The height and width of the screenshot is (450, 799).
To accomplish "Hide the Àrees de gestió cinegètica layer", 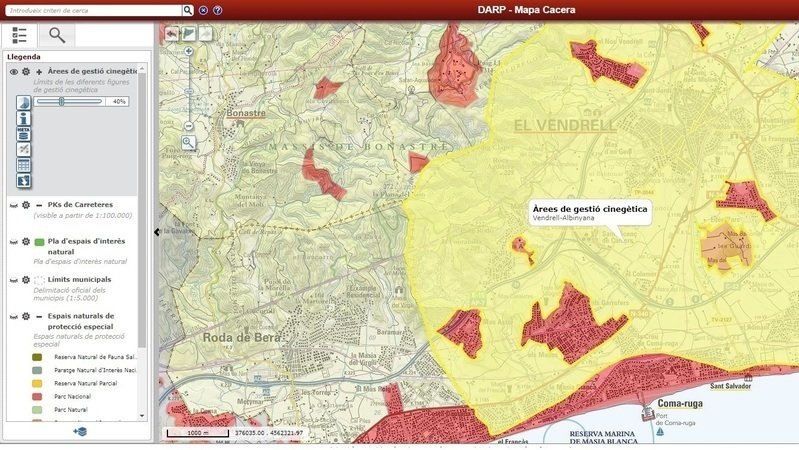I will click(14, 72).
